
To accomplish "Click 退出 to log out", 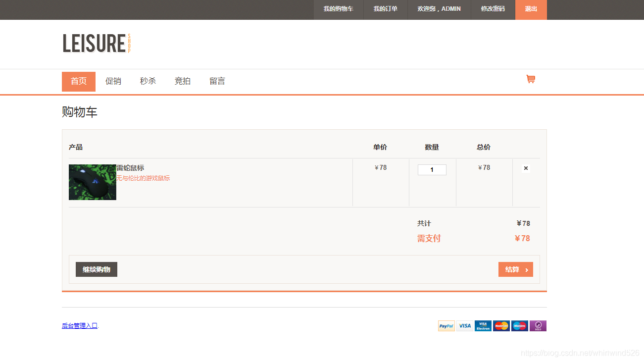I will [x=531, y=8].
